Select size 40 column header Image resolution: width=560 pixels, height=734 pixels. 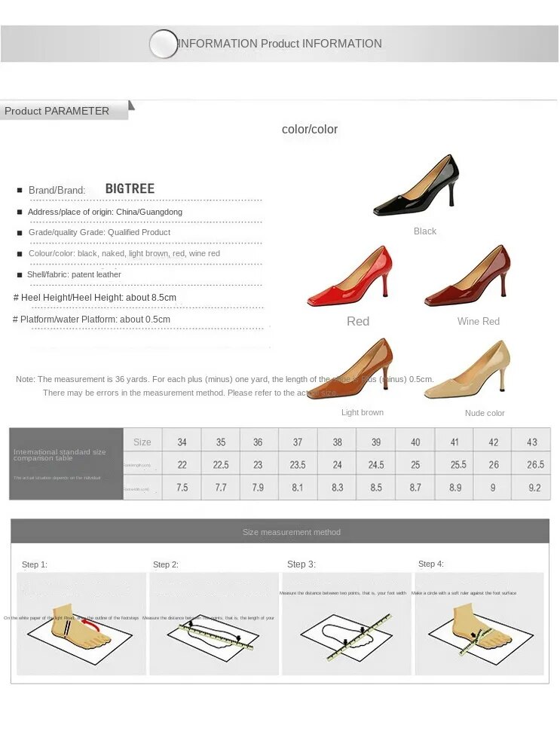pyautogui.click(x=415, y=442)
